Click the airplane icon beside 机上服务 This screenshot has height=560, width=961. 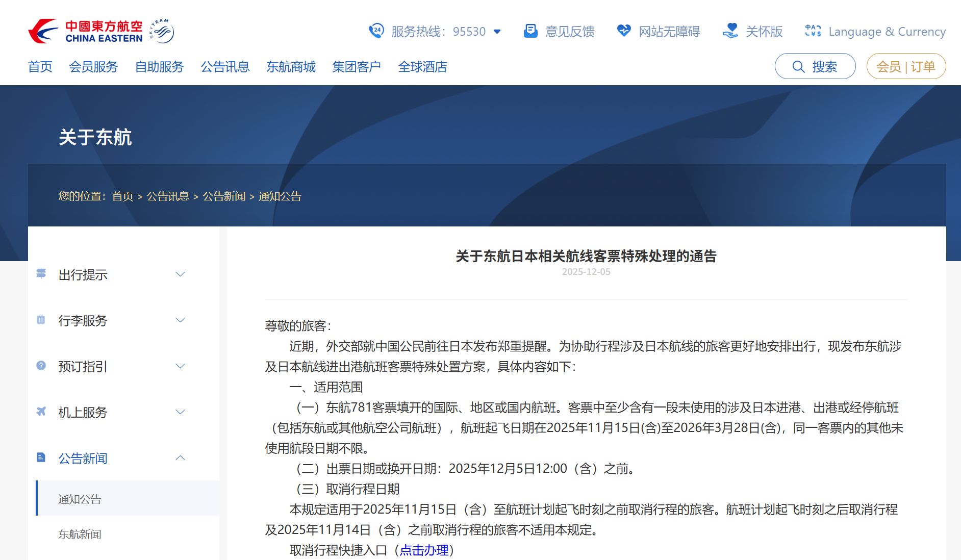point(41,412)
